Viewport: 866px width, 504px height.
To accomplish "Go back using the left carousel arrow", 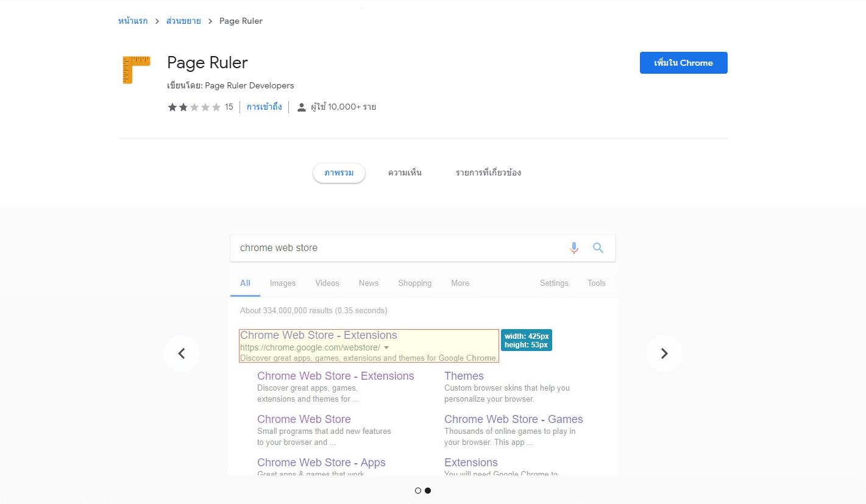I will pos(181,353).
